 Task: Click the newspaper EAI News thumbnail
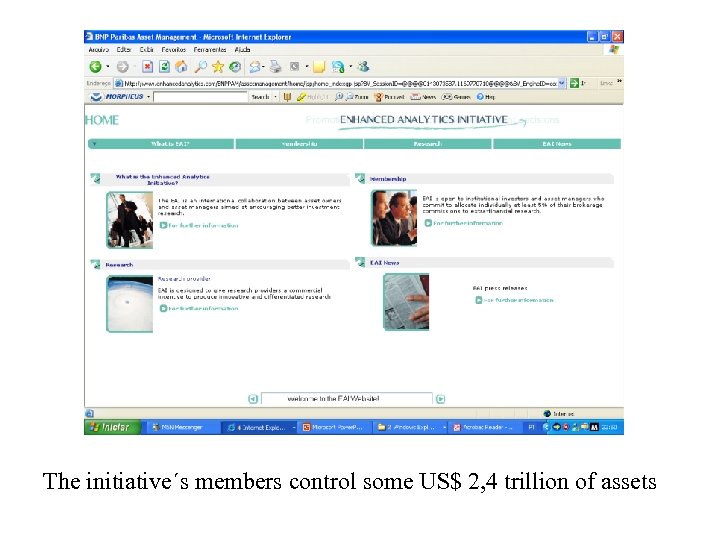tap(406, 302)
